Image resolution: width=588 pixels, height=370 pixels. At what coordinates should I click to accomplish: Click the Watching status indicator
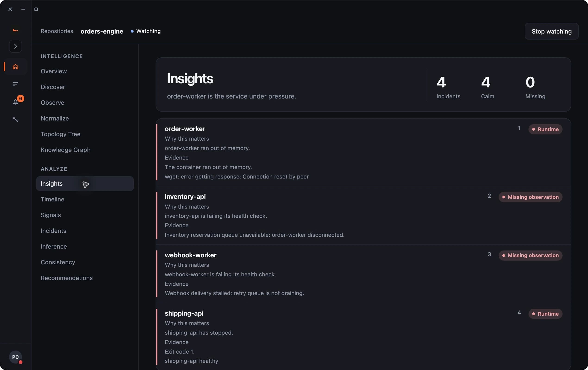[146, 31]
